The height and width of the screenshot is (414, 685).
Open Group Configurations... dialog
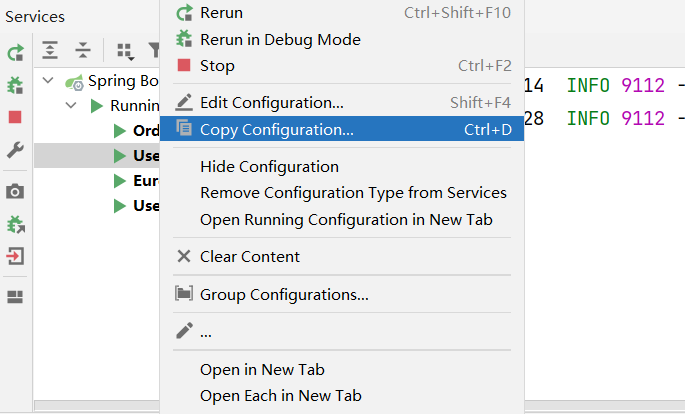pos(284,294)
